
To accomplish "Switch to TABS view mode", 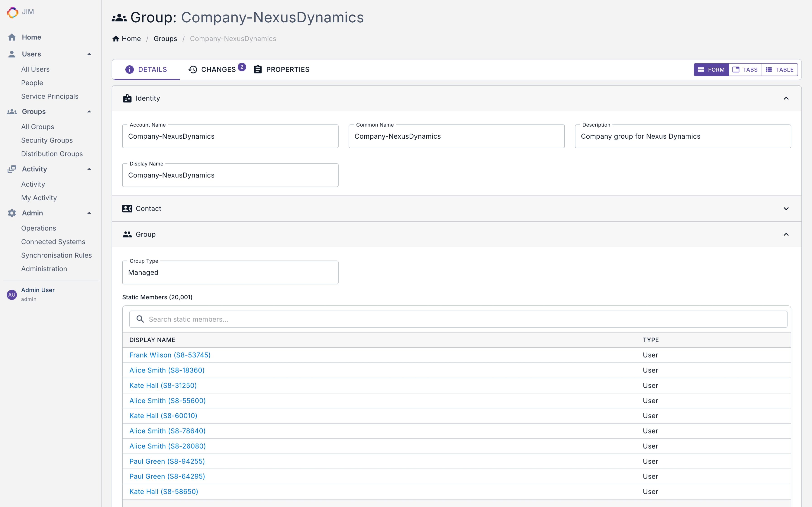I will tap(745, 70).
